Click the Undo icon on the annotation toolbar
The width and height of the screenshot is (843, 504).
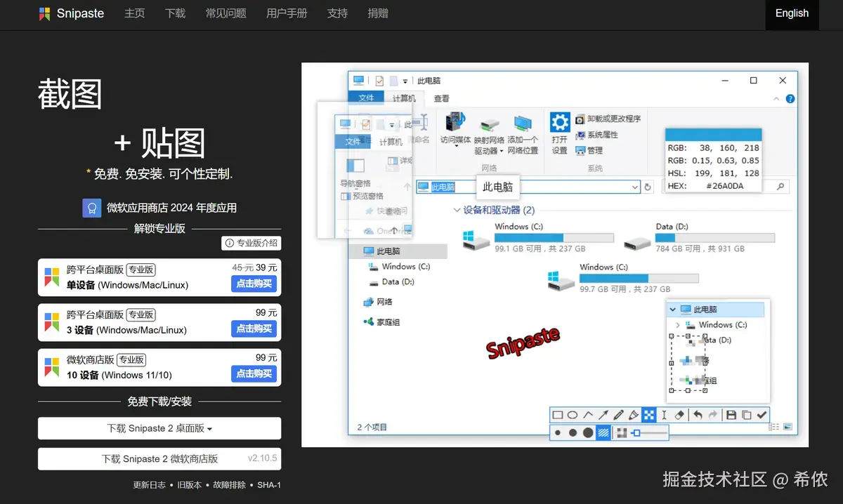point(697,416)
